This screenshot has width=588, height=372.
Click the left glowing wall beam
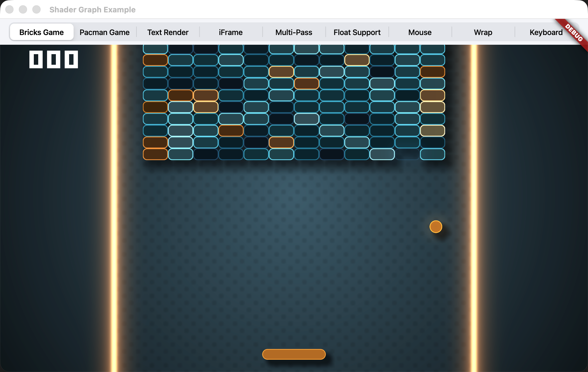pyautogui.click(x=114, y=206)
